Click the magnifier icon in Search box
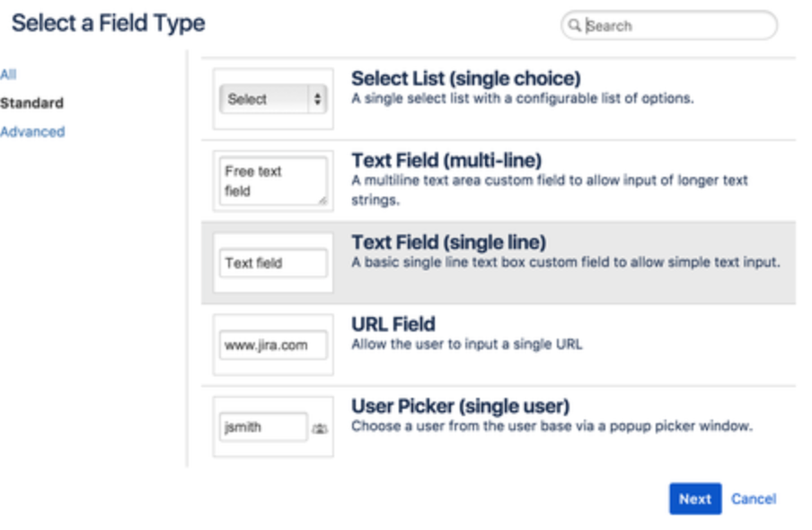This screenshot has width=812, height=530. [x=575, y=26]
